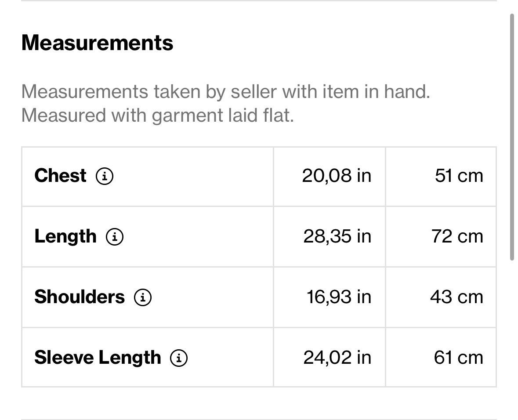
Task: Open the Sleeve Length info icon
Action: click(179, 358)
